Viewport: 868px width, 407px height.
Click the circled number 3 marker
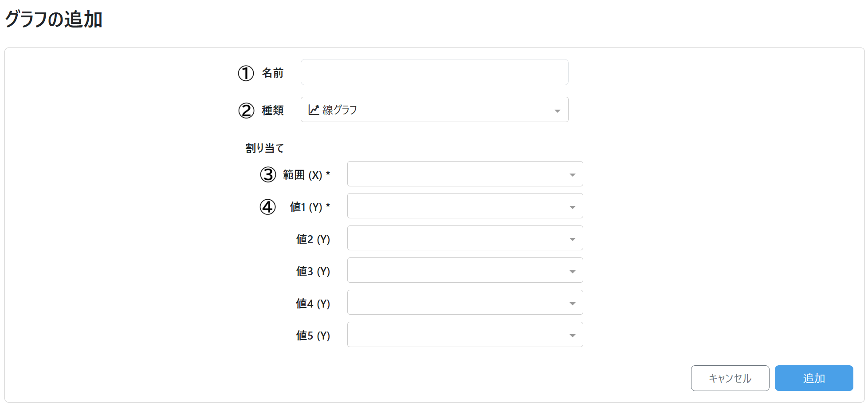click(268, 174)
